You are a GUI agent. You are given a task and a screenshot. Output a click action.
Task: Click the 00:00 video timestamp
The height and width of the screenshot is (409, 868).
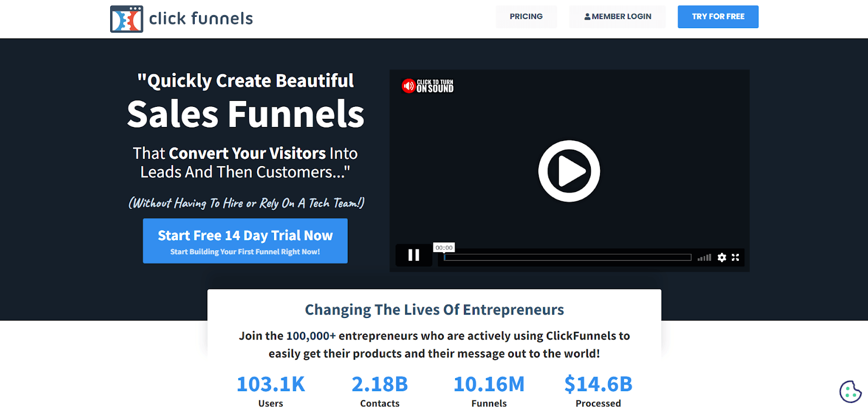tap(444, 247)
